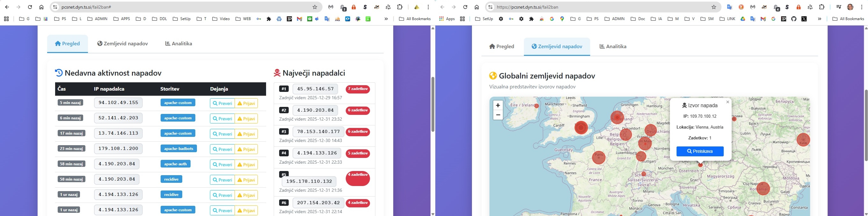Click the address bar in right browser
This screenshot has width=868, height=216.
[600, 7]
